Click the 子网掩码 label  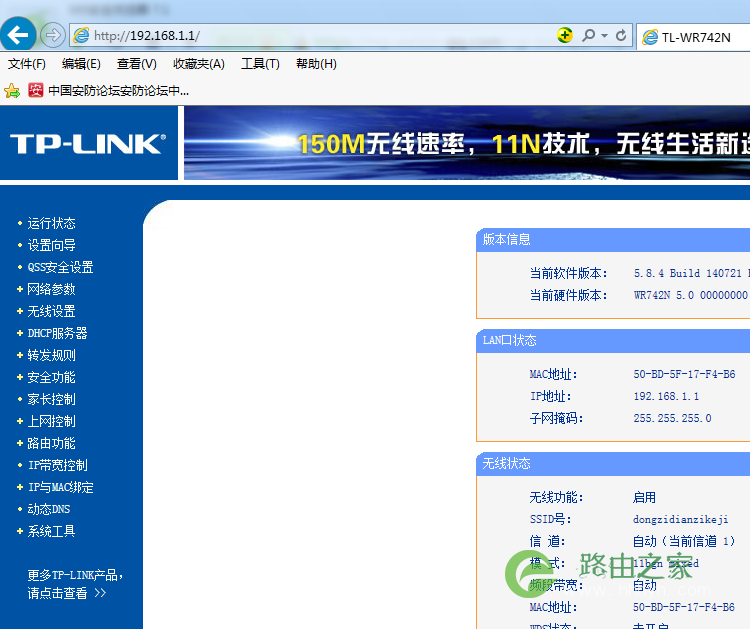point(556,418)
